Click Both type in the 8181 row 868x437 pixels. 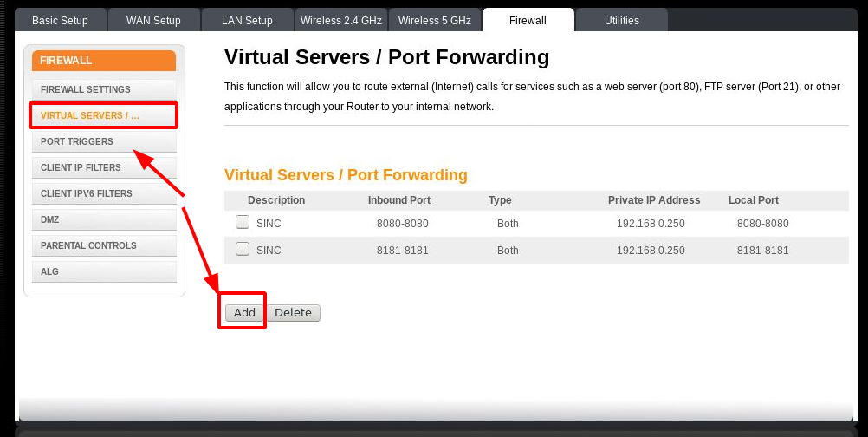click(508, 251)
